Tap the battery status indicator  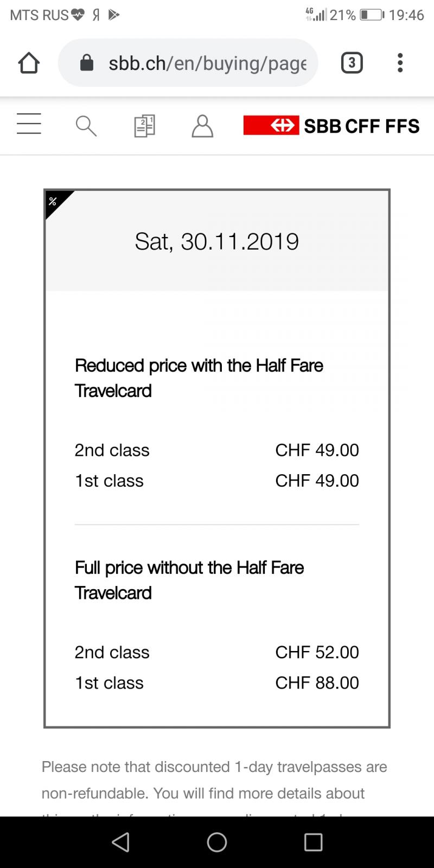coord(371,15)
